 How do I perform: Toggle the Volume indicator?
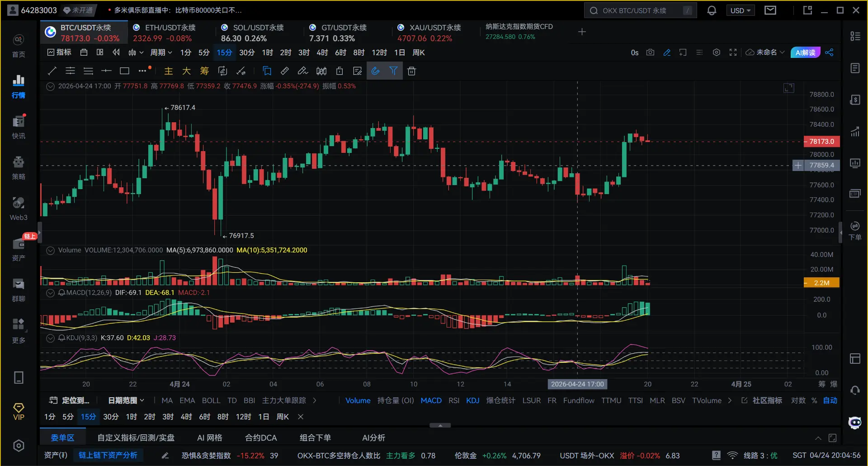[358, 400]
